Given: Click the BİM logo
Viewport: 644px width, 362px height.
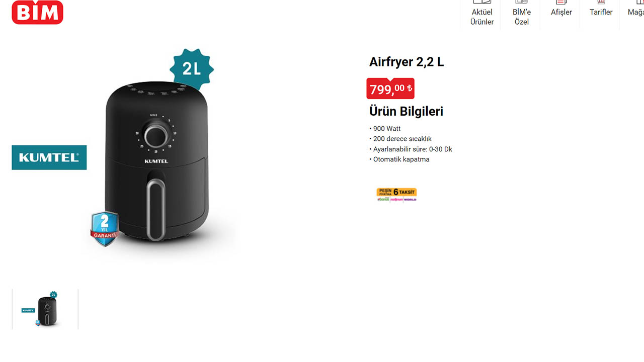Looking at the screenshot, I should (37, 12).
